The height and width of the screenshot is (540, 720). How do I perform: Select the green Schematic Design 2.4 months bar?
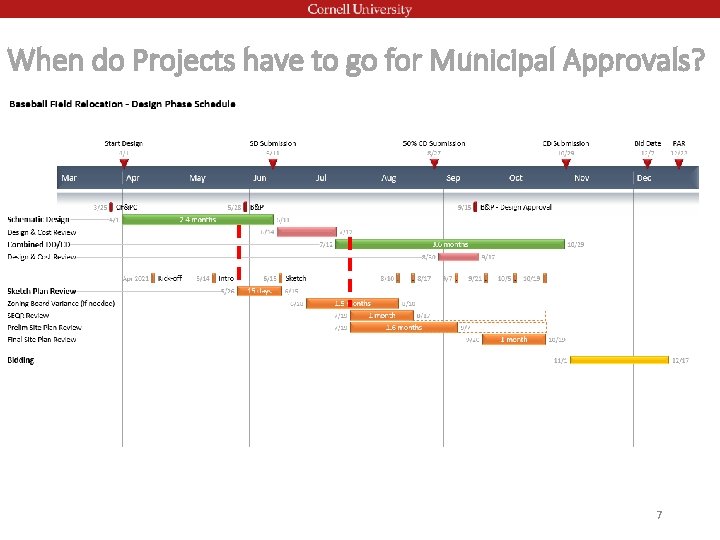pyautogui.click(x=198, y=219)
